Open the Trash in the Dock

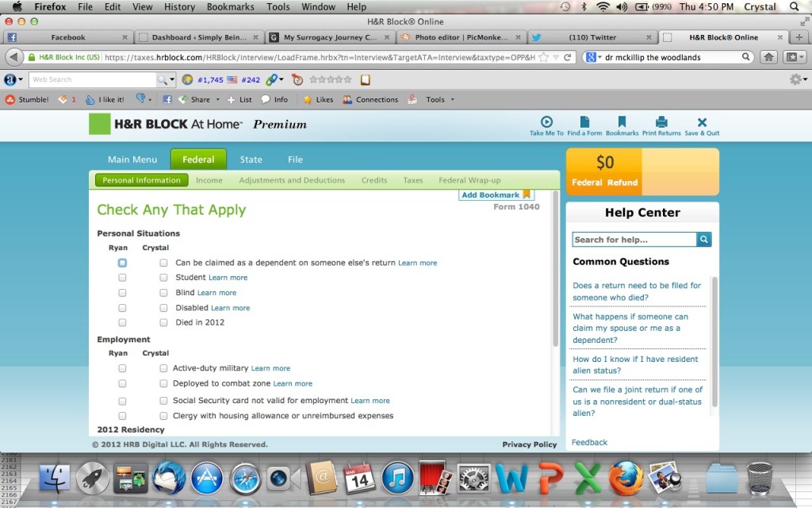760,479
